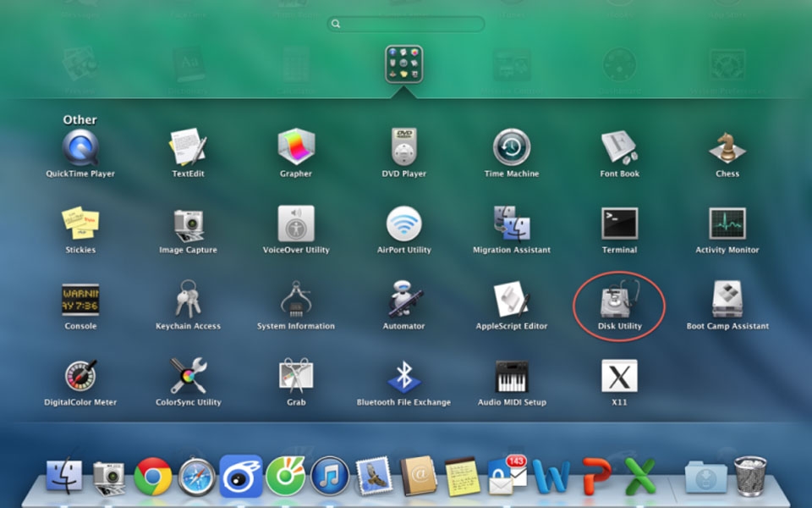Open VoiceOver Utility
Image resolution: width=812 pixels, height=508 pixels.
[296, 224]
